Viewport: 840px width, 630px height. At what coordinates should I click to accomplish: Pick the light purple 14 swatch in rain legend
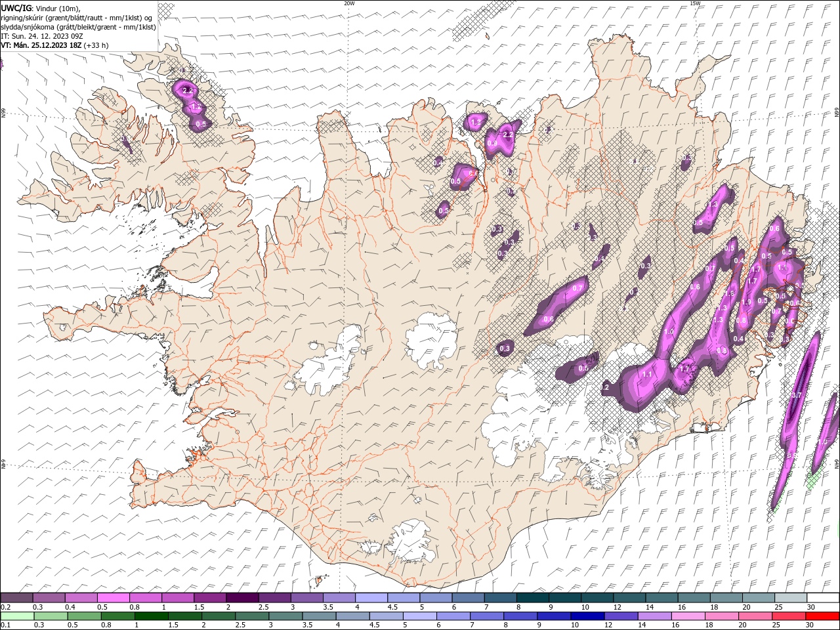click(654, 616)
